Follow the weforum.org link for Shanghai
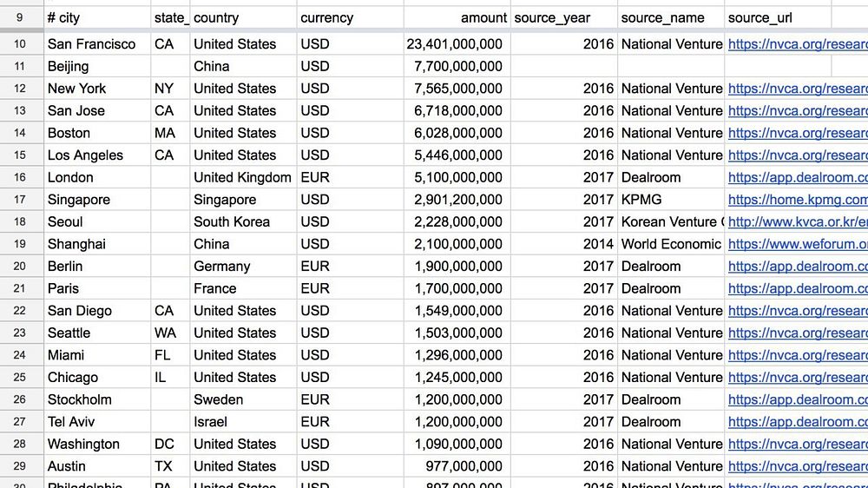The width and height of the screenshot is (868, 488). [797, 244]
